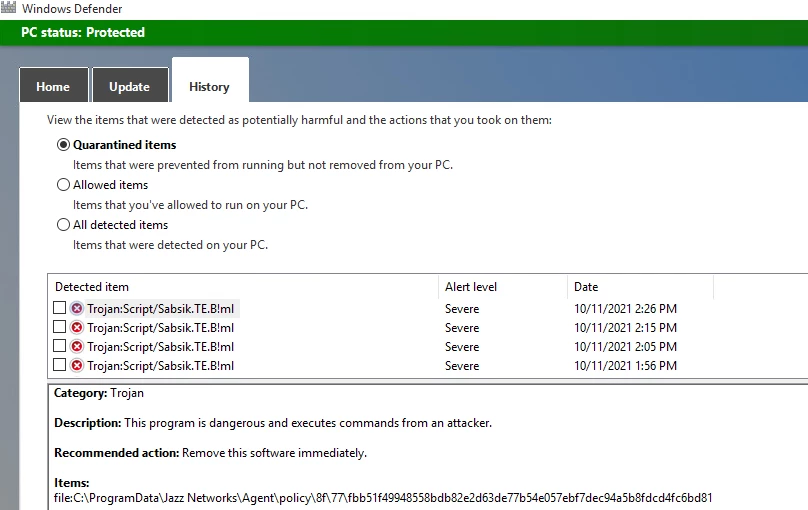The width and height of the screenshot is (808, 510).
Task: Click the red X threat icon dated 2:15 PM
Action: tap(77, 328)
